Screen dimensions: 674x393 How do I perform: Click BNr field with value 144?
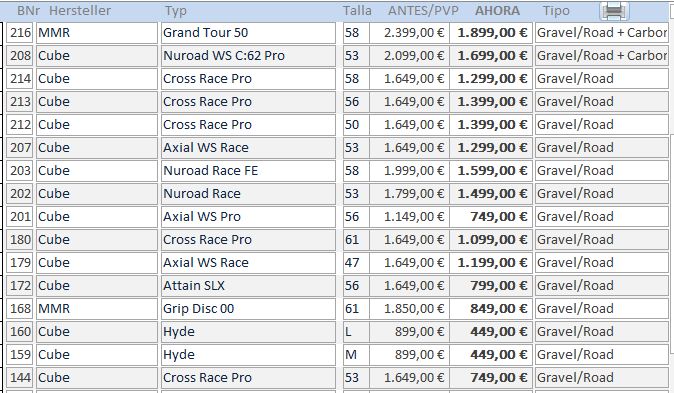20,378
